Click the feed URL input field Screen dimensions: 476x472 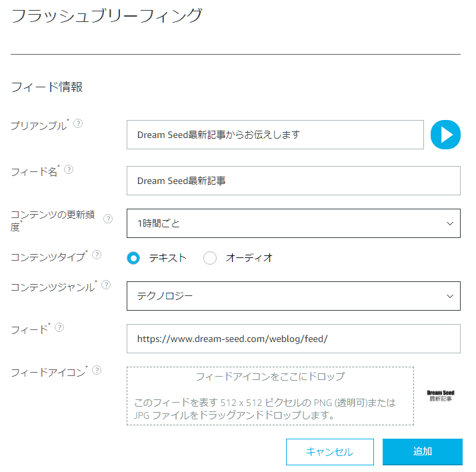293,339
